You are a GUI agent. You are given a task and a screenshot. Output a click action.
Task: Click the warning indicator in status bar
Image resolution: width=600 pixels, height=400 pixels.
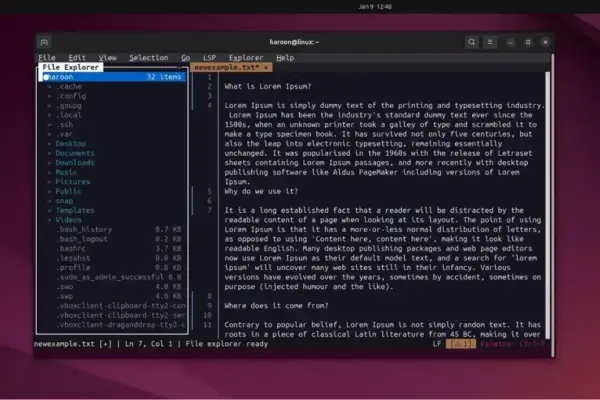tap(461, 344)
